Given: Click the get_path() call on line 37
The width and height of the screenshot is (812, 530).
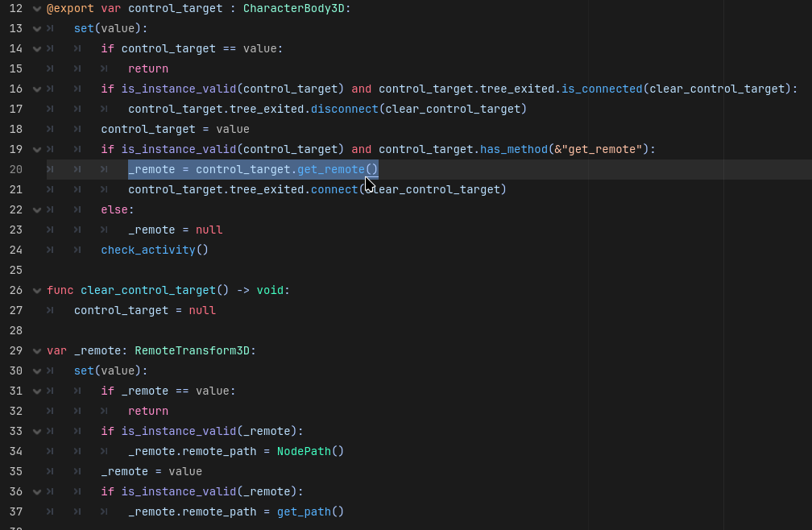Looking at the screenshot, I should click(311, 512).
